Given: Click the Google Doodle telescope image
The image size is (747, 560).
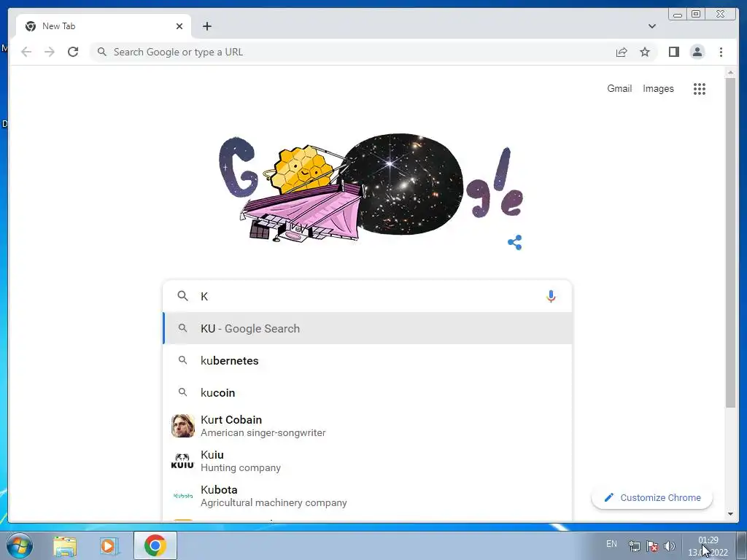Looking at the screenshot, I should click(x=371, y=187).
